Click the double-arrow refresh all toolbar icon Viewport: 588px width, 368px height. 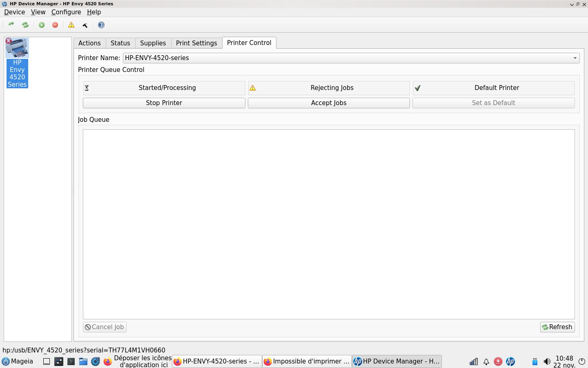pyautogui.click(x=25, y=25)
